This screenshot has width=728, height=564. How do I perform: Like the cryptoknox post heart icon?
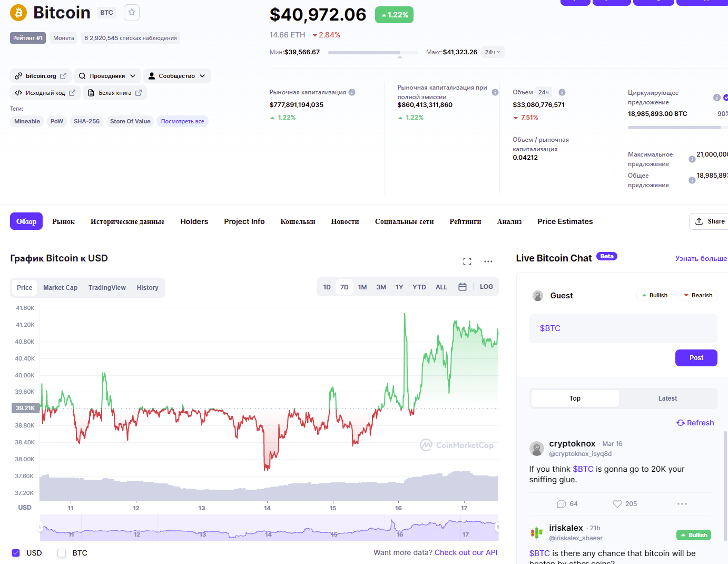pyautogui.click(x=617, y=504)
